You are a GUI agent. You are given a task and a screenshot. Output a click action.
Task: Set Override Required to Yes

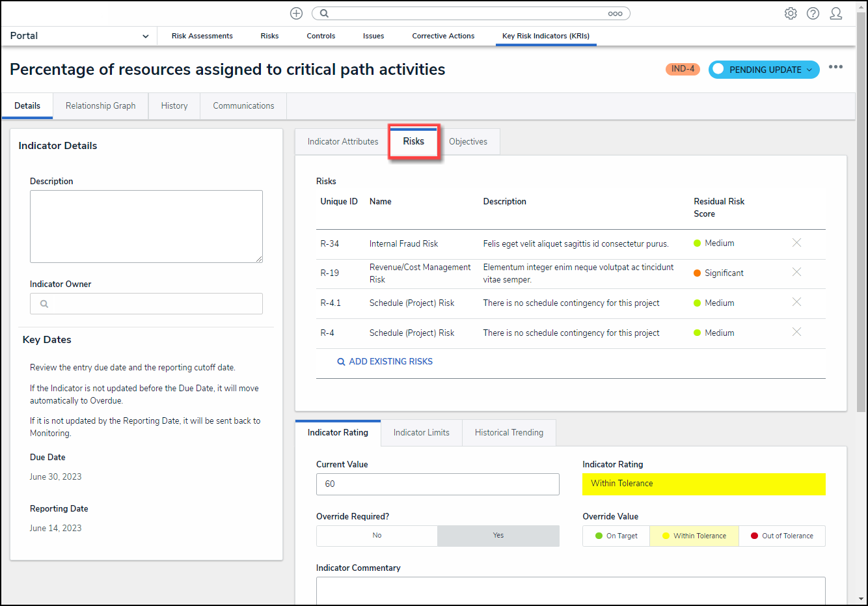tap(498, 536)
